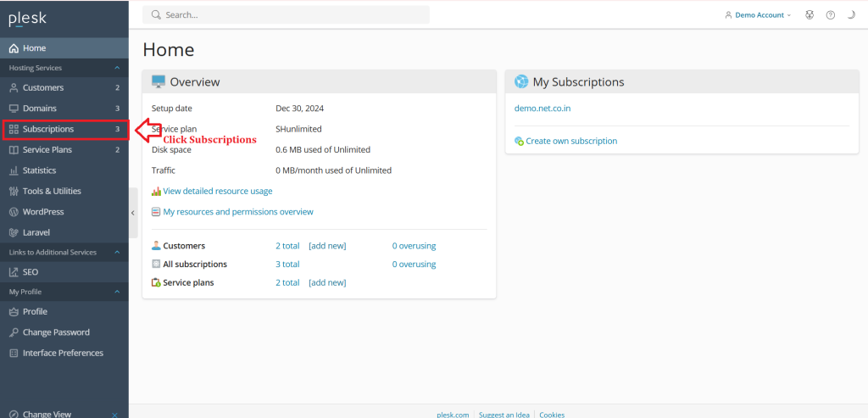This screenshot has width=868, height=418.
Task: Click the Overview monitor icon
Action: (x=159, y=82)
